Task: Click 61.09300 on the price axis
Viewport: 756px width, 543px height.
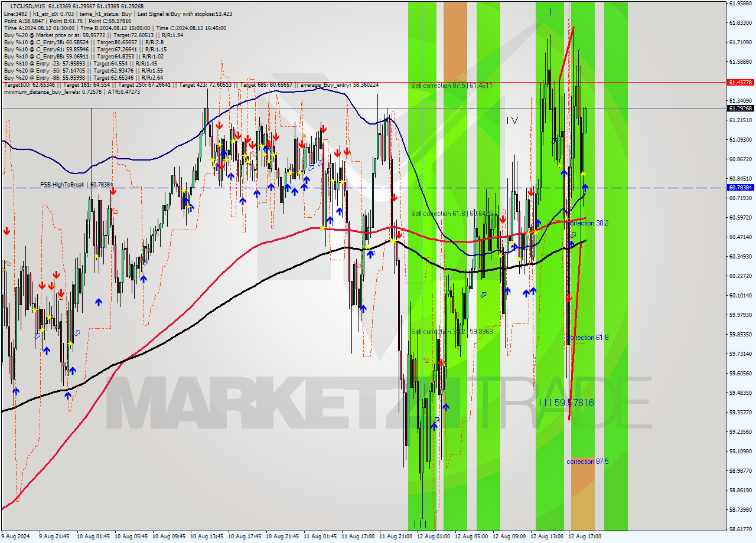Action: point(741,139)
